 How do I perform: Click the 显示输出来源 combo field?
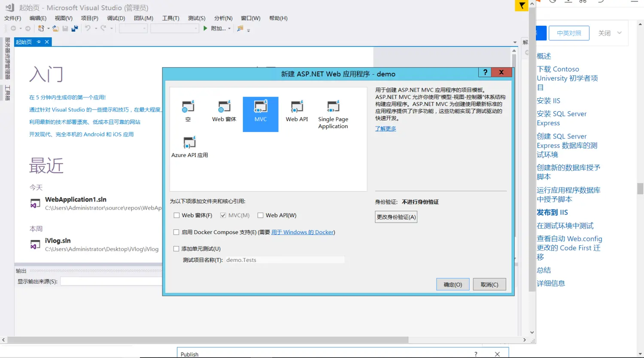(111, 281)
